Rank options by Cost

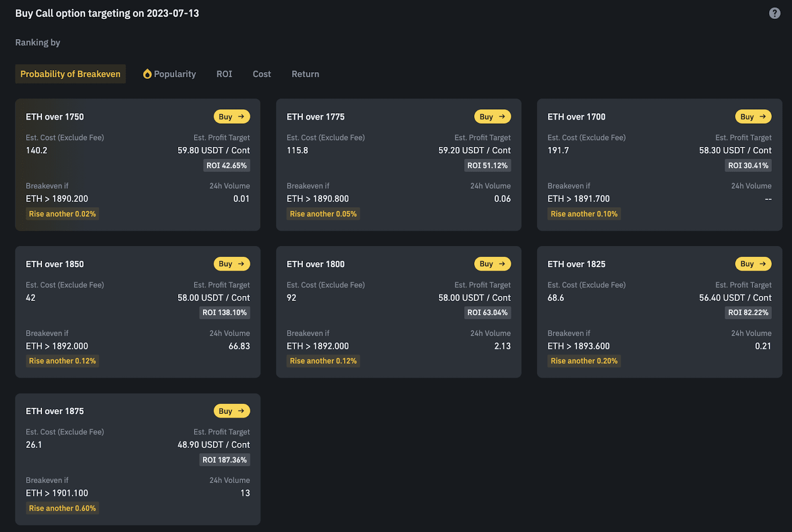pyautogui.click(x=261, y=74)
